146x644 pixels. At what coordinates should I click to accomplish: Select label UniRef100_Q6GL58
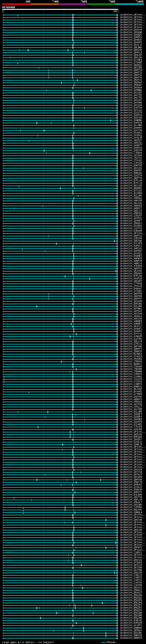[131, 530]
